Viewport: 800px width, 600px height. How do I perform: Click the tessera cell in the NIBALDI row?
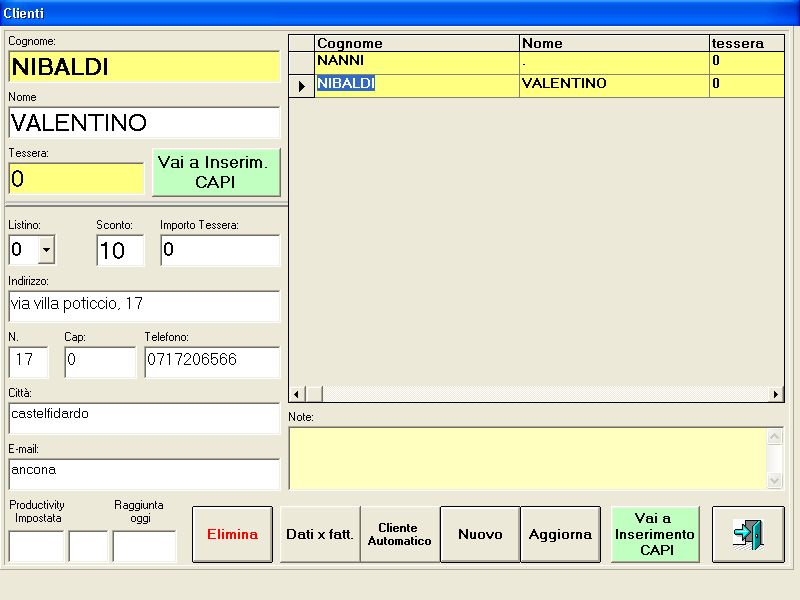click(x=747, y=86)
